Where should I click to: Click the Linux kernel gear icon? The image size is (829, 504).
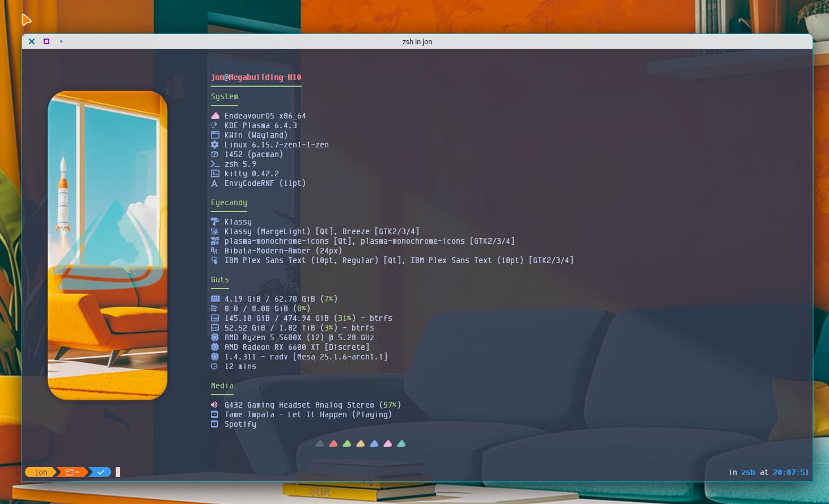pyautogui.click(x=215, y=145)
